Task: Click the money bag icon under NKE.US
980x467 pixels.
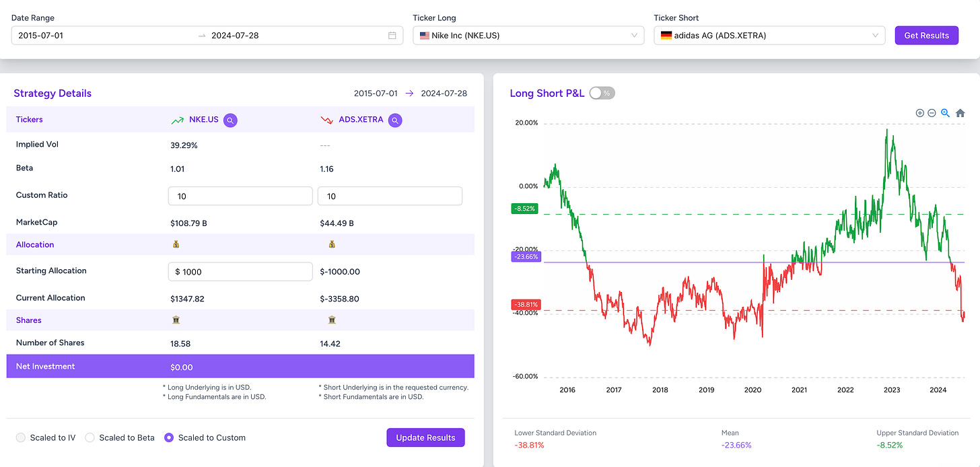Action: [176, 244]
